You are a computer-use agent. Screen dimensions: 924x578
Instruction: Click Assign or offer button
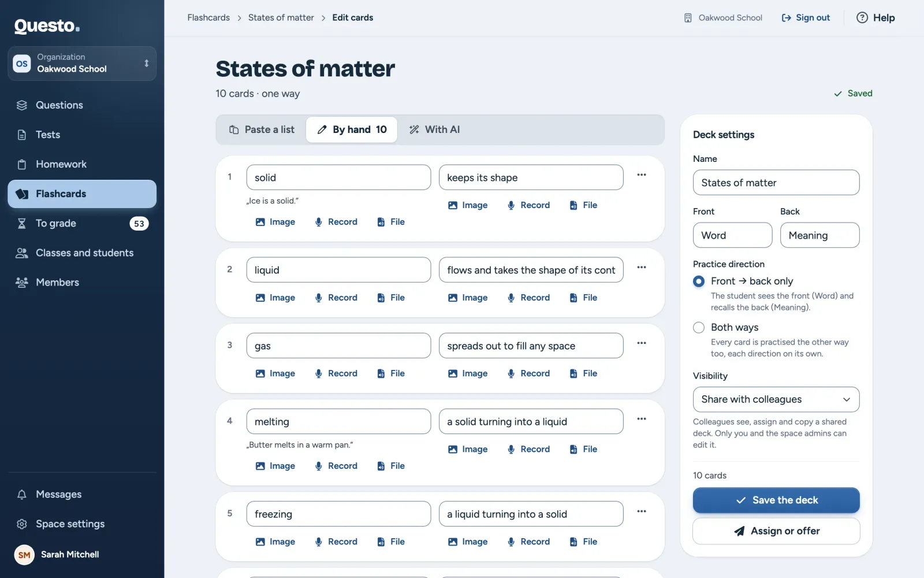pos(776,531)
